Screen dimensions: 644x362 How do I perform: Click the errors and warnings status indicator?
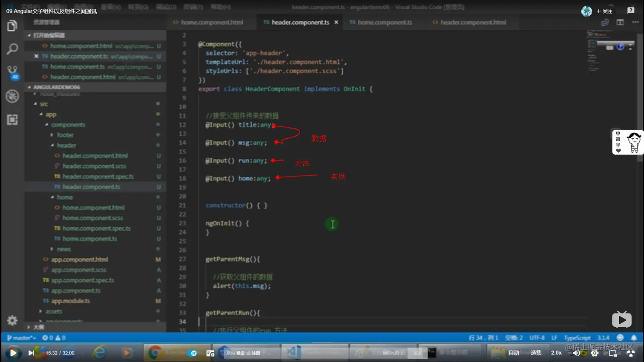tap(54, 338)
